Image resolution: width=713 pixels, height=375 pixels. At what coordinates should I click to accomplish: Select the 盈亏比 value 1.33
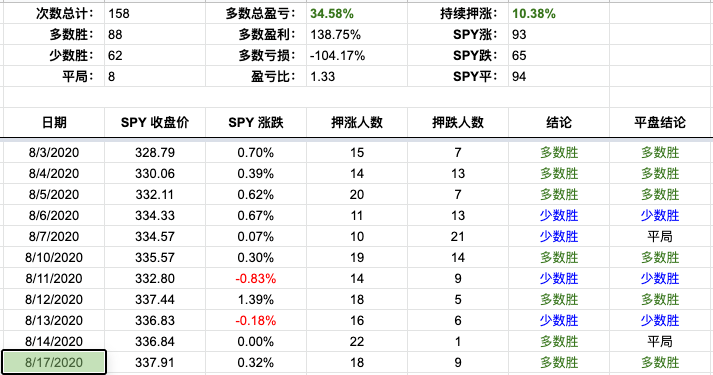coord(322,76)
